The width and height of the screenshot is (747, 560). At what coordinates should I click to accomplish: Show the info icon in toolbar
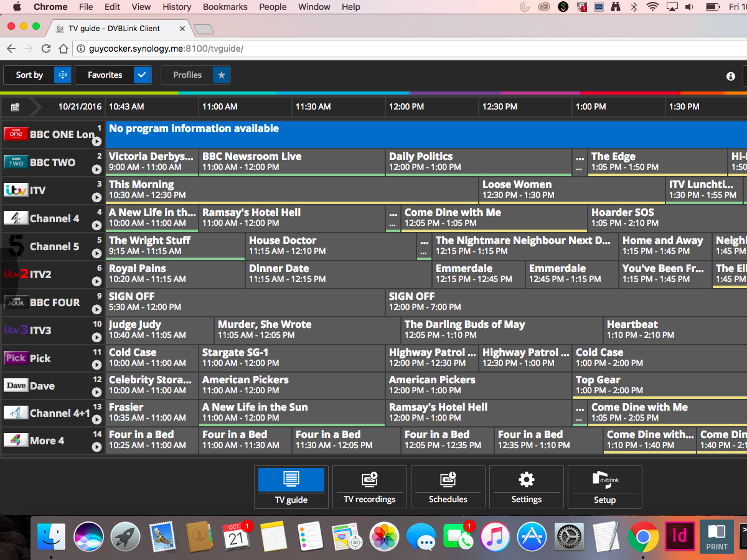point(731,76)
